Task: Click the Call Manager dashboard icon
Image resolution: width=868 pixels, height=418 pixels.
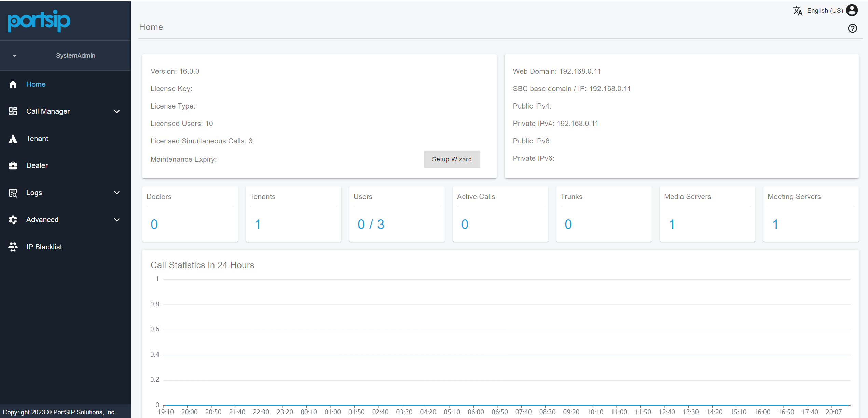Action: pos(13,111)
